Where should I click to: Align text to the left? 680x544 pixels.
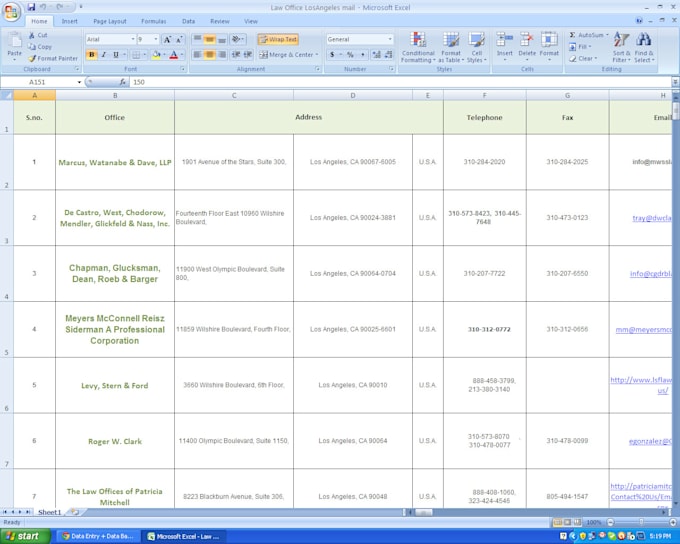(197, 55)
